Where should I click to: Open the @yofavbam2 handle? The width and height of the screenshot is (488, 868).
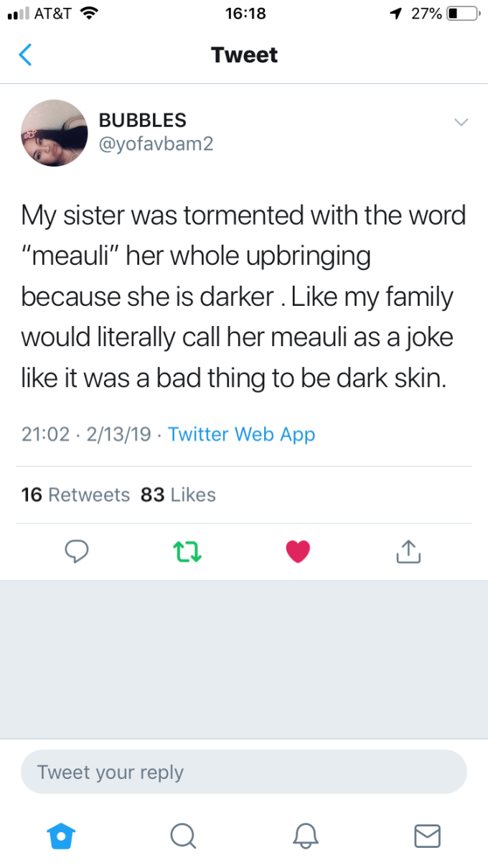click(x=156, y=144)
